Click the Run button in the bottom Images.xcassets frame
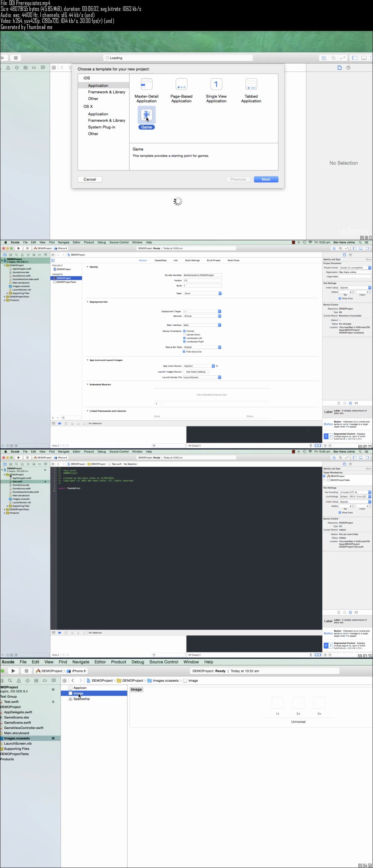 pyautogui.click(x=13, y=671)
